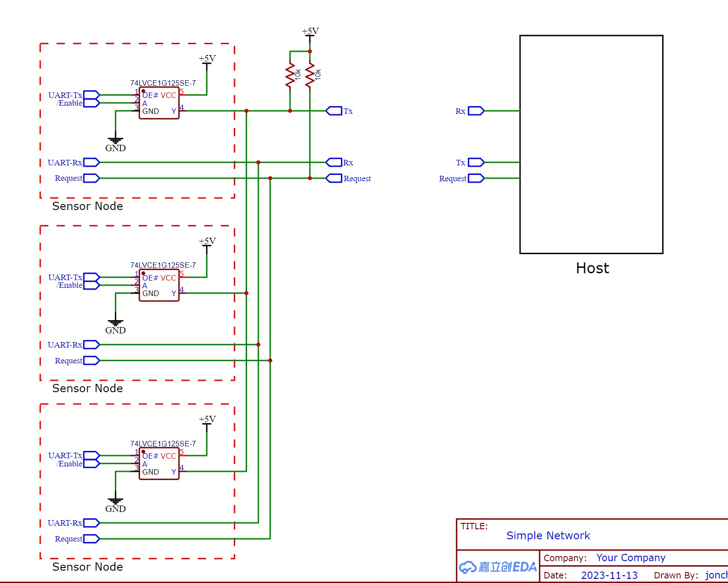The image size is (728, 583).
Task: Click the EDA logo in the title block
Action: tap(498, 567)
